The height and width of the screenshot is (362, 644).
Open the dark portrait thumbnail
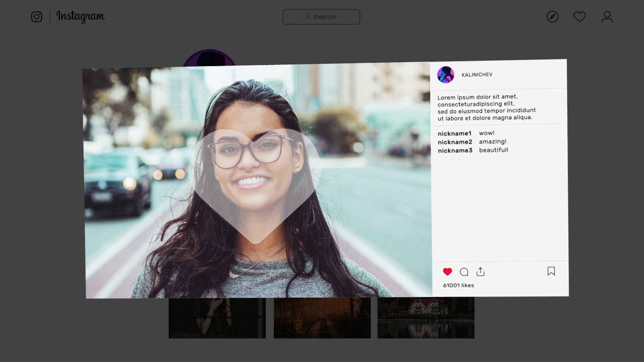coord(217,318)
